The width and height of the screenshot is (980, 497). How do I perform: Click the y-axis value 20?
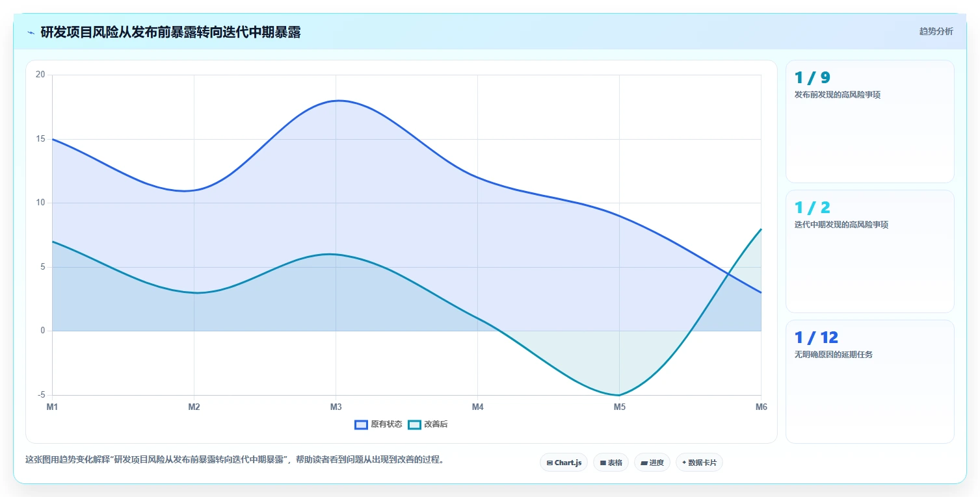coord(40,75)
